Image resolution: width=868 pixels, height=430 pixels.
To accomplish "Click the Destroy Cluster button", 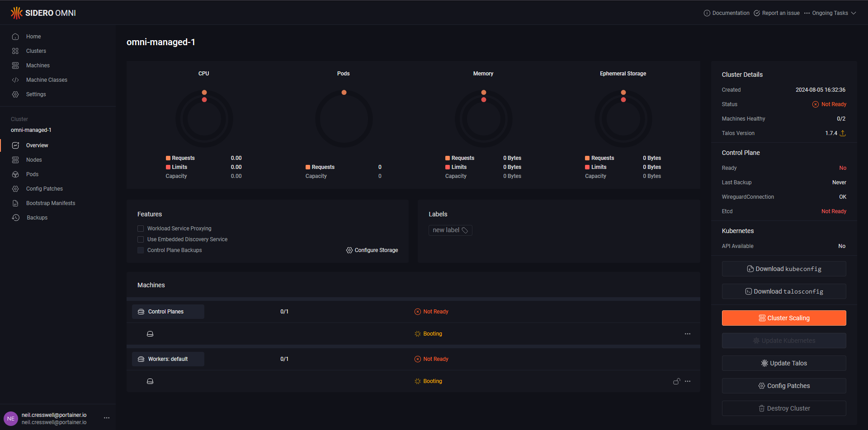I will 784,408.
